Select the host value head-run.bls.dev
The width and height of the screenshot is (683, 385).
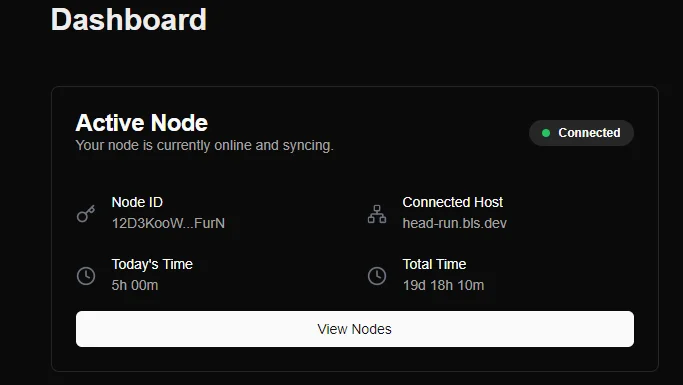(454, 223)
